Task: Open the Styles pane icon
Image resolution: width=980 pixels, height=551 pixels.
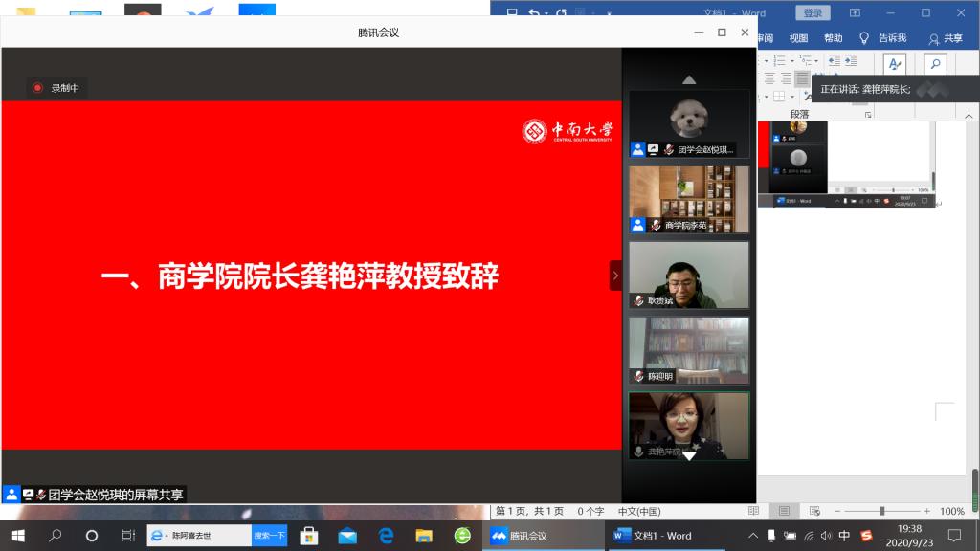Action: click(895, 63)
